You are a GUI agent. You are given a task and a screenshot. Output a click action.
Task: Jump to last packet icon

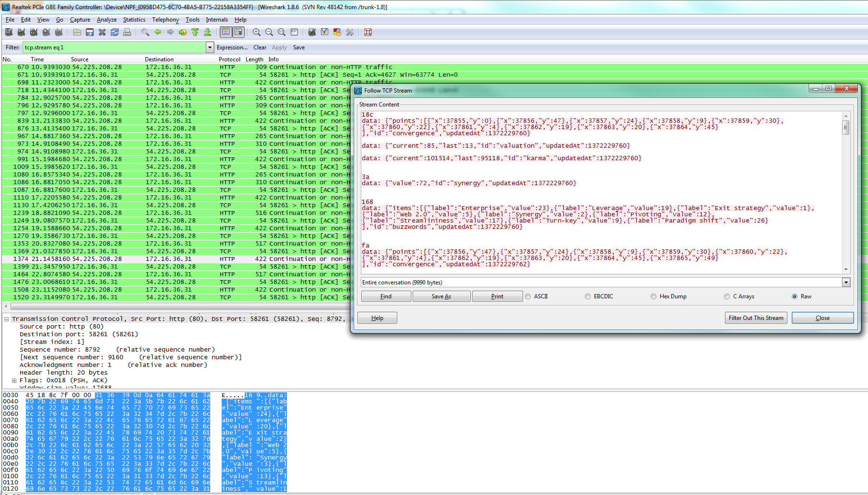tap(208, 32)
